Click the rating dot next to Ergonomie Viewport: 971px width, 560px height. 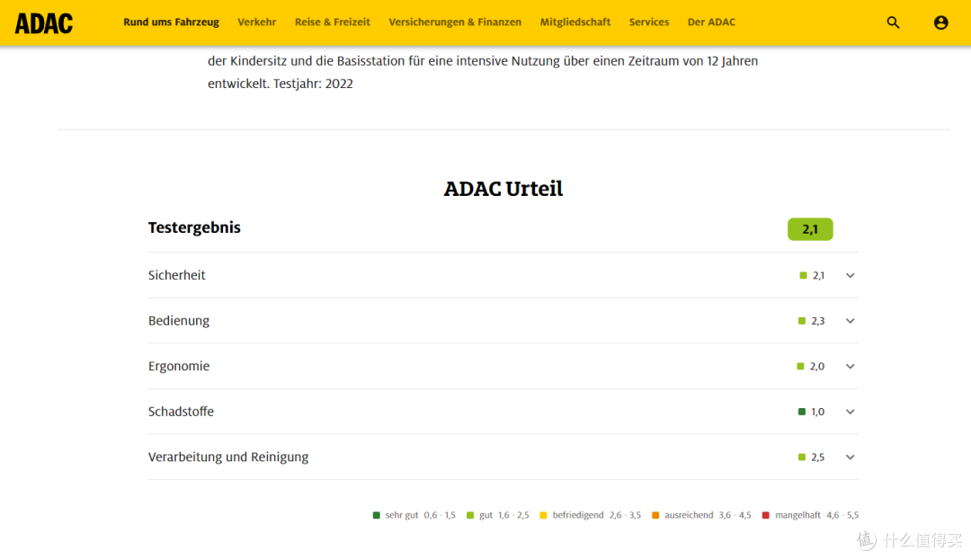(800, 366)
